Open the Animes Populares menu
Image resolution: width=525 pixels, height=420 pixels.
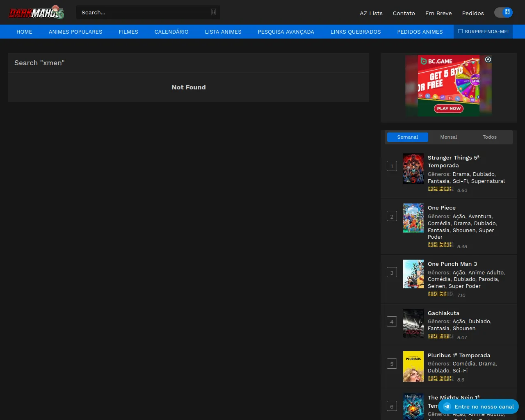coord(75,32)
